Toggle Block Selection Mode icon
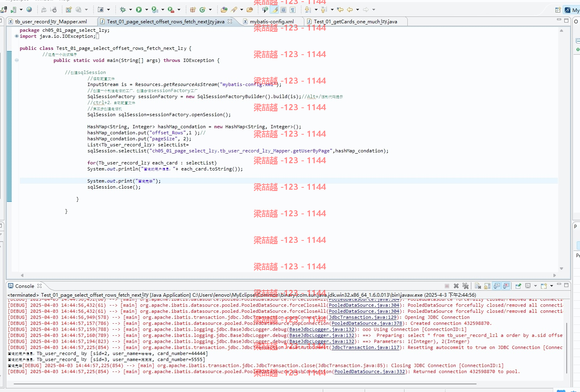The width and height of the screenshot is (580, 392). [x=283, y=9]
